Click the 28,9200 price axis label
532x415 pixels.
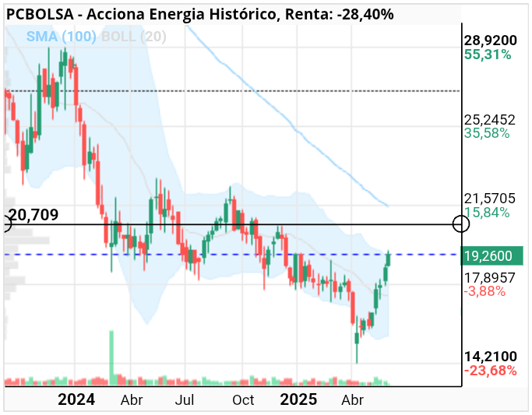tap(490, 40)
